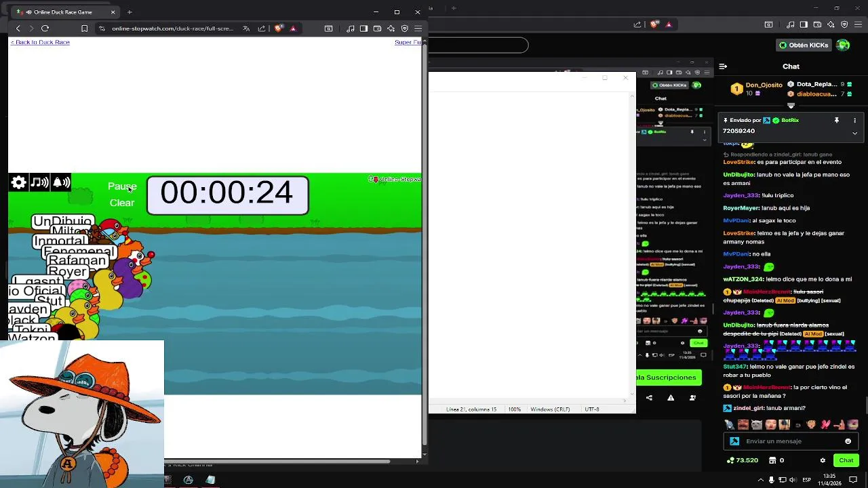Expand the pinned message chevron
Image resolution: width=868 pixels, height=488 pixels.
click(854, 134)
